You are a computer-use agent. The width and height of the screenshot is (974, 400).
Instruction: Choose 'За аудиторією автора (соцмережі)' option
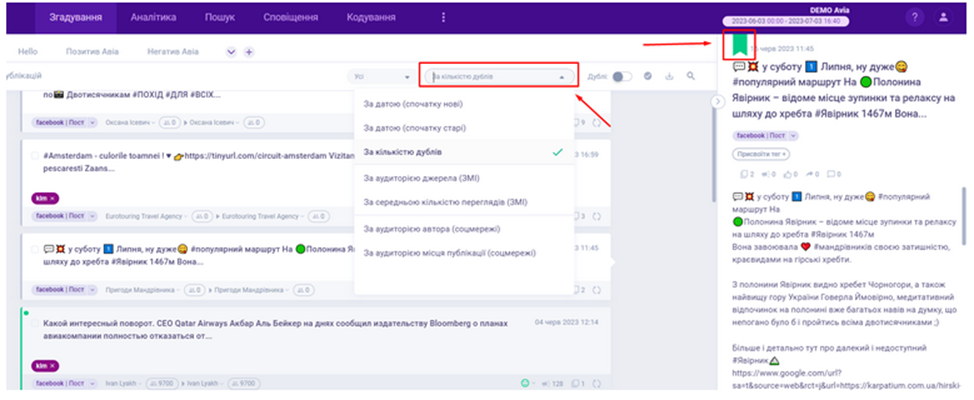click(x=432, y=229)
